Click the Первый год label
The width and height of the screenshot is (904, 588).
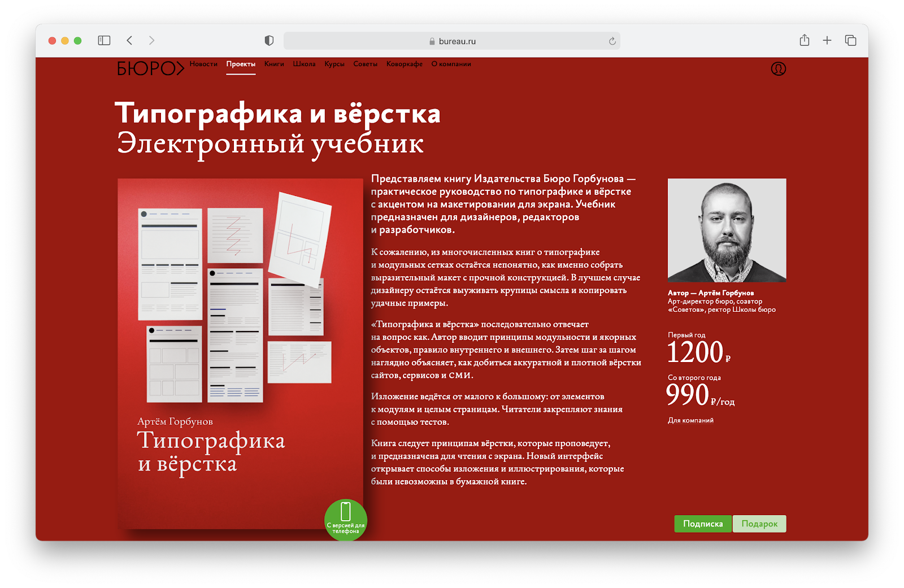click(686, 335)
